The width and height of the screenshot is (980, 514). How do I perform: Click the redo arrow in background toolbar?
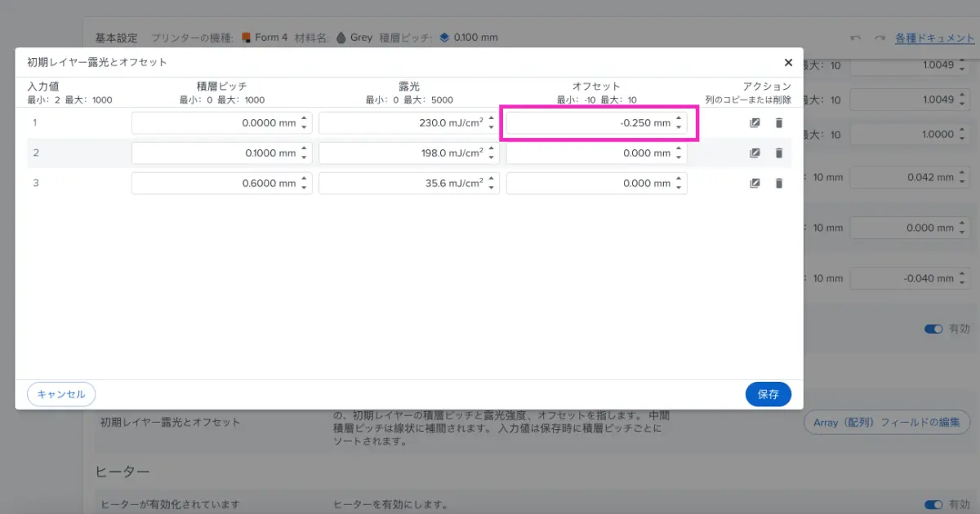880,38
